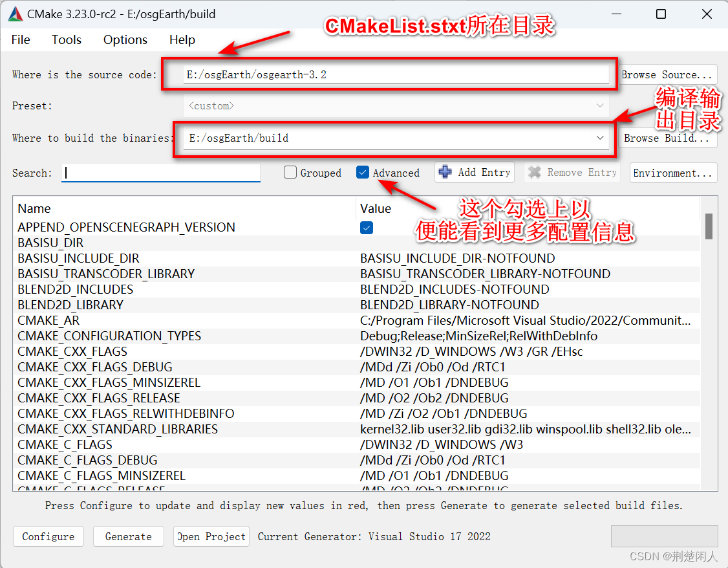
Task: Select the BASISU_INCLUDE_DIR row name
Action: coord(78,258)
